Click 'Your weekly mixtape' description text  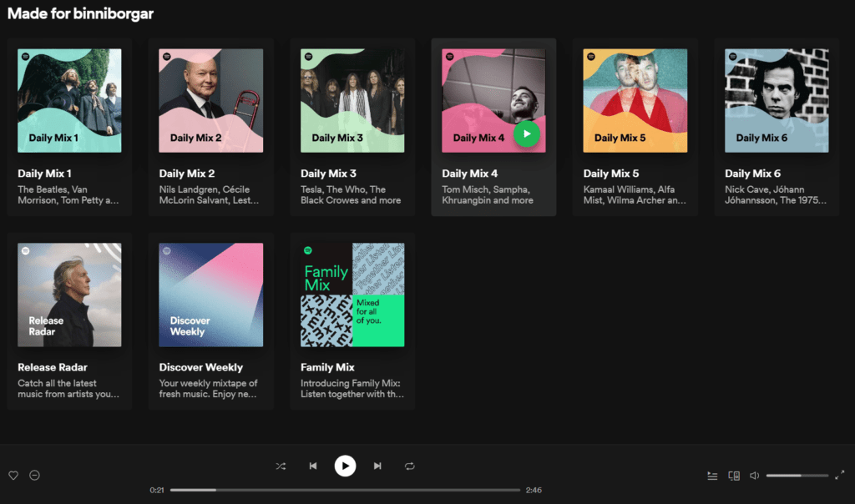tap(208, 389)
